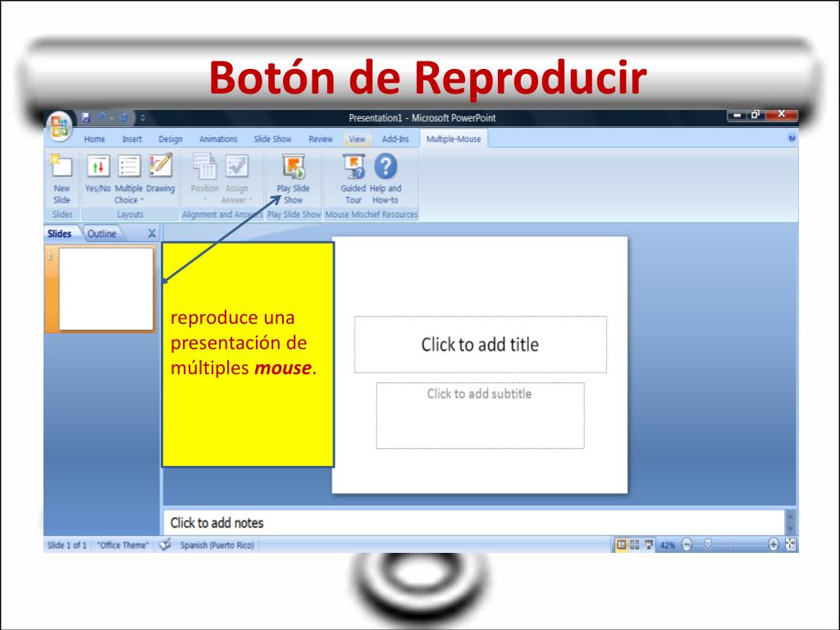Open the Assign Answer dropdown
The height and width of the screenshot is (630, 840).
click(x=236, y=179)
